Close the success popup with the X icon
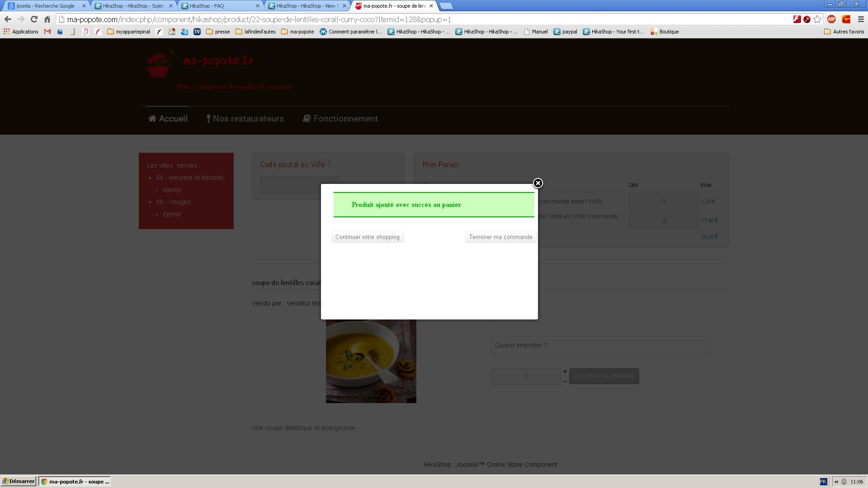 [x=538, y=183]
